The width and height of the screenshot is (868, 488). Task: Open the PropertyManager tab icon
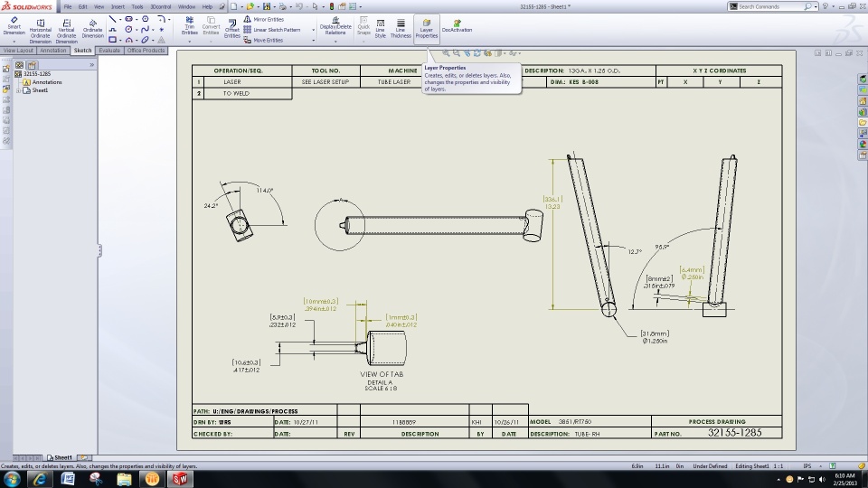click(33, 65)
